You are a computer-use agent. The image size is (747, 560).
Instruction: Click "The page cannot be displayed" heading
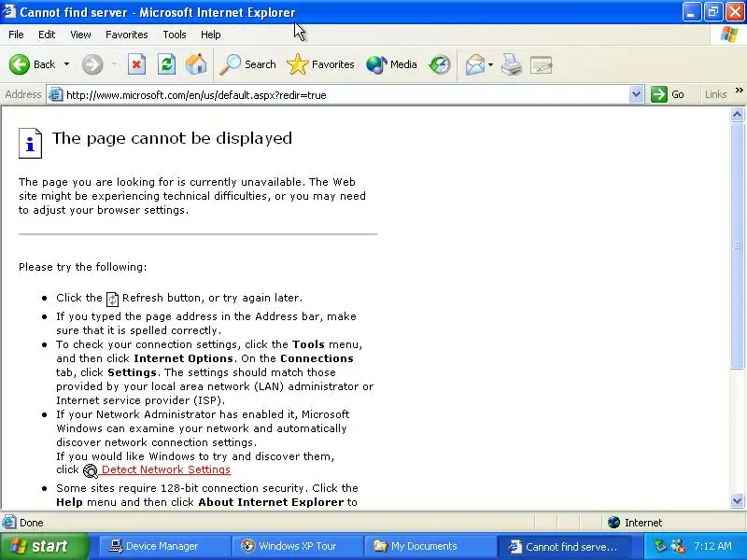pyautogui.click(x=172, y=138)
